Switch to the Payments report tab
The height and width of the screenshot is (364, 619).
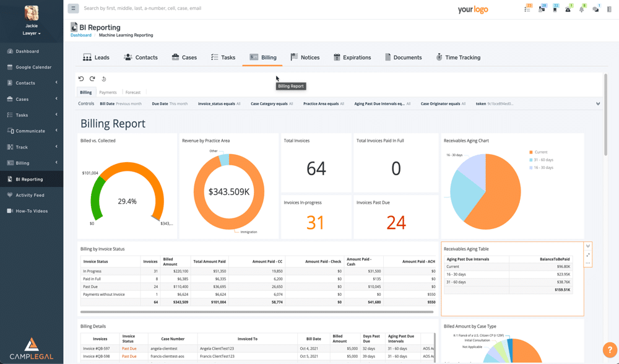click(x=108, y=92)
